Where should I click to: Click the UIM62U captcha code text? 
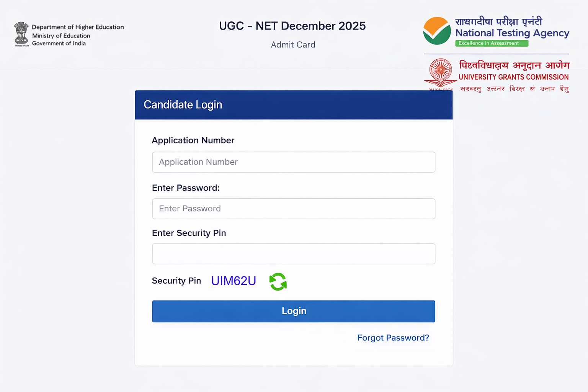[x=234, y=281]
